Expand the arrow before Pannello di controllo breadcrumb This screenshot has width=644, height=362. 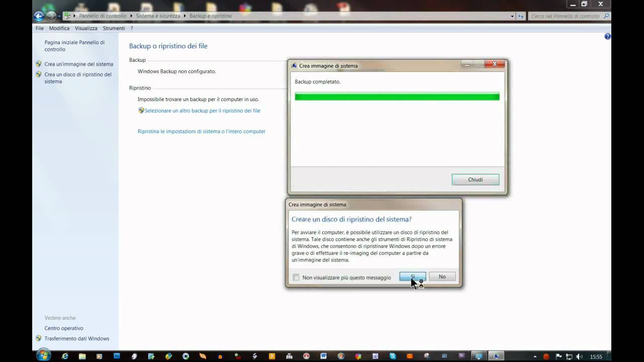click(x=75, y=16)
